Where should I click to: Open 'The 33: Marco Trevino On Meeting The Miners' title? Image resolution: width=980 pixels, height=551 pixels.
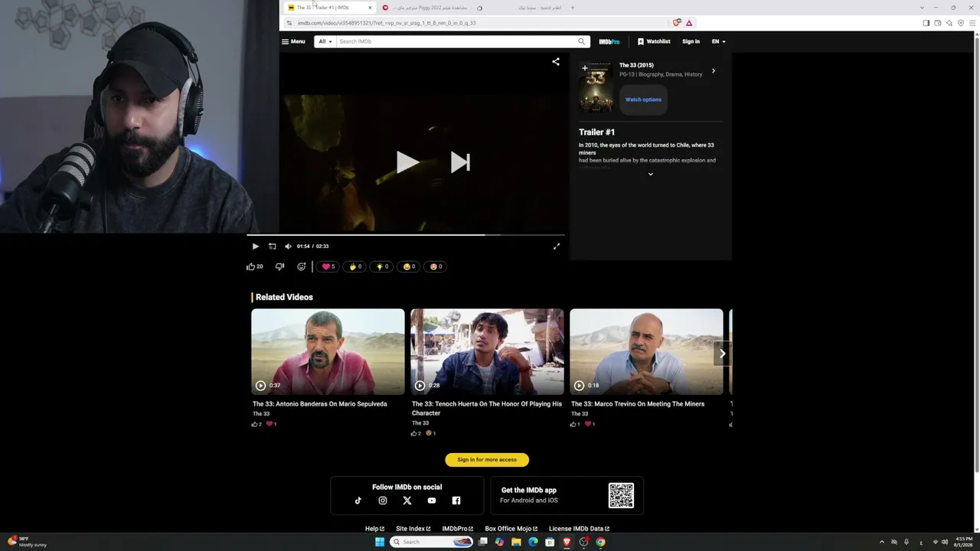click(x=638, y=404)
